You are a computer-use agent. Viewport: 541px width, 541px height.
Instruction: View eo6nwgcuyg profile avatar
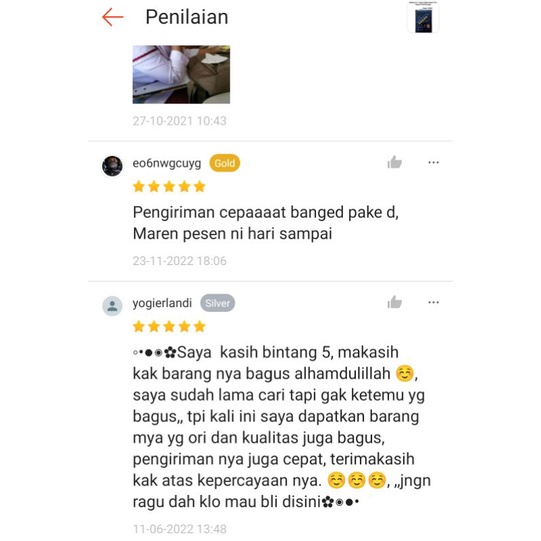(112, 166)
